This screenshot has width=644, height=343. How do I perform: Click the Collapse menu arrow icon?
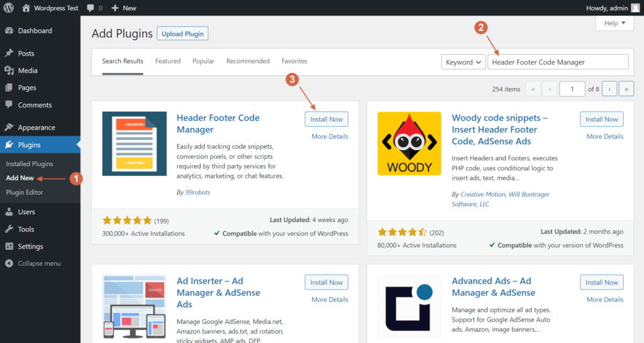point(9,263)
